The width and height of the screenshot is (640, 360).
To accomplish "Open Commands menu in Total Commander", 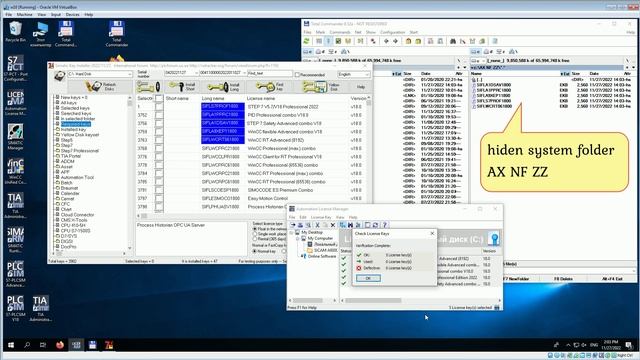I will 340,32.
